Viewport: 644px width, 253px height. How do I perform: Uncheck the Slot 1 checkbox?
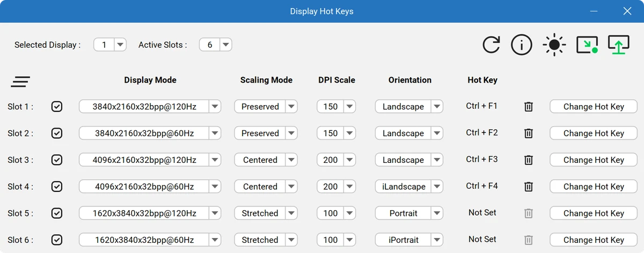pos(57,107)
